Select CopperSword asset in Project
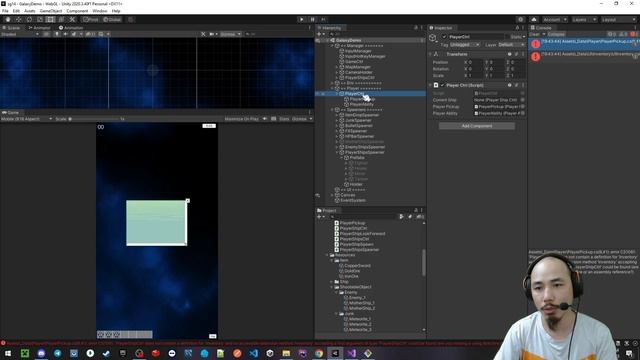The height and width of the screenshot is (360, 640). [357, 266]
